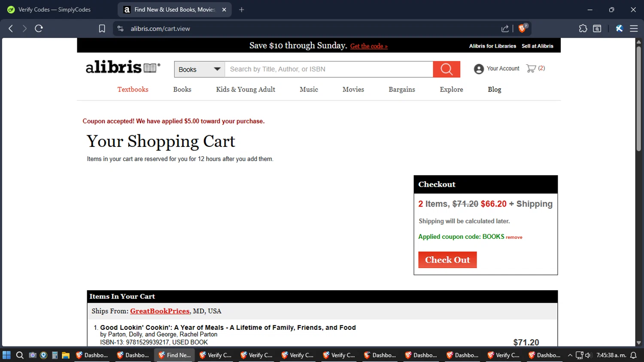Screen dimensions: 644x362
Task: Open site information icon beside the URL
Action: coord(121,28)
